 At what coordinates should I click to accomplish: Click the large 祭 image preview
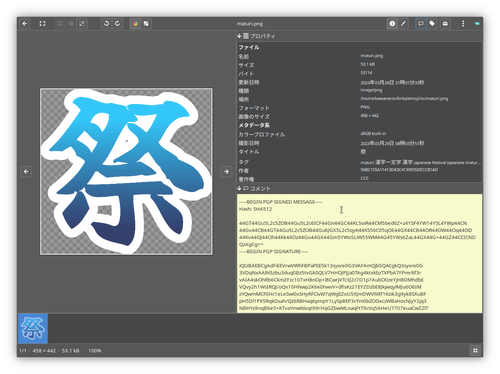tap(126, 172)
